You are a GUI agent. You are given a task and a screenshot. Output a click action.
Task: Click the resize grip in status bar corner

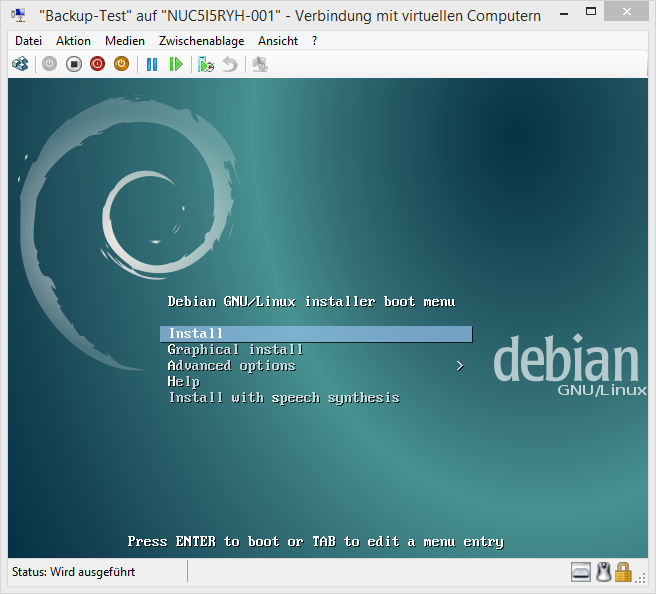(x=640, y=579)
